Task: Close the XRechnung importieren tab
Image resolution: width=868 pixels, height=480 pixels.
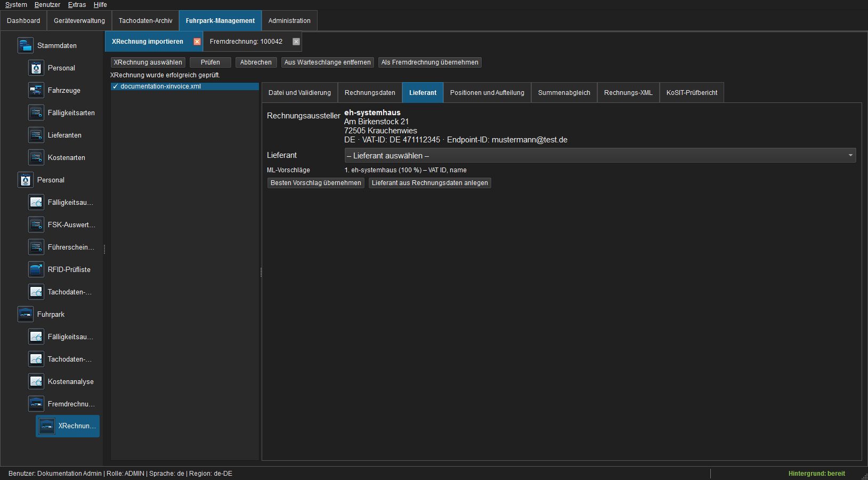Action: (x=197, y=42)
